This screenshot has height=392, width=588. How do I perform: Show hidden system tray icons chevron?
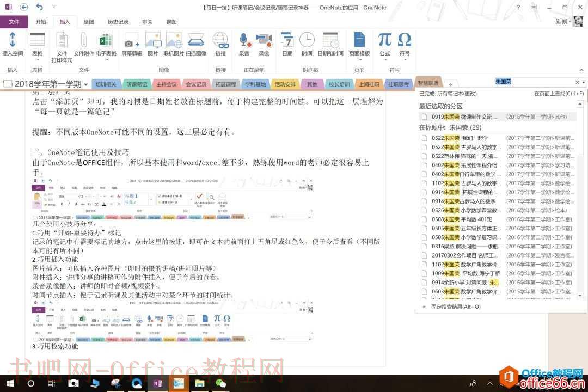tap(490, 383)
